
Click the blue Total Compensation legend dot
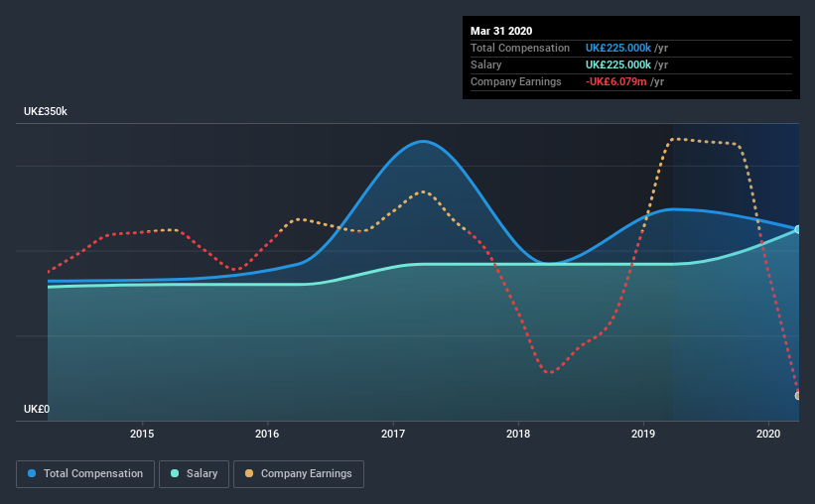coord(32,473)
